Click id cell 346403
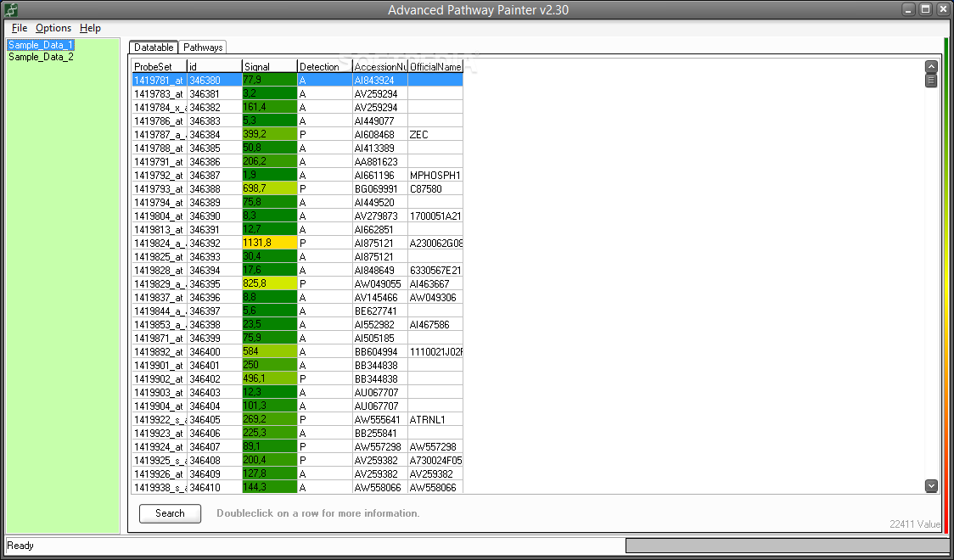This screenshot has width=954, height=560. pyautogui.click(x=214, y=393)
